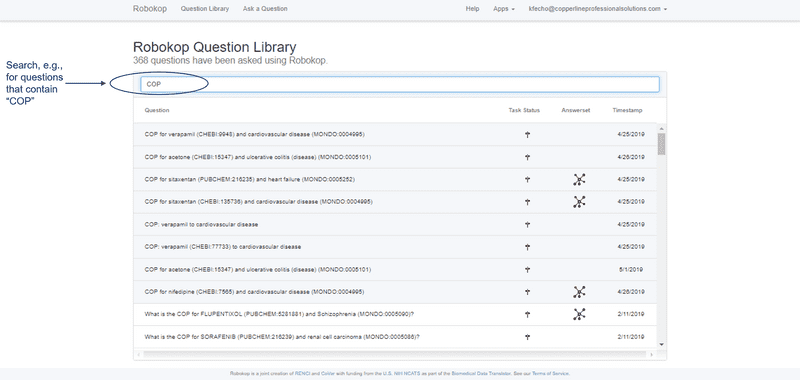Screen dimensions: 800x380
Task: Select 'COP for nifedipine (CHEBI:7565)' question text
Action: pos(254,292)
